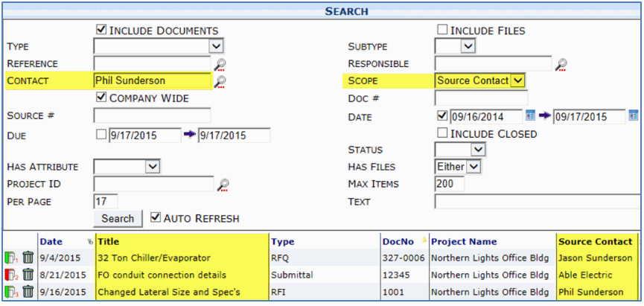
Task: Click DocNo cell 12345
Action: (x=396, y=275)
